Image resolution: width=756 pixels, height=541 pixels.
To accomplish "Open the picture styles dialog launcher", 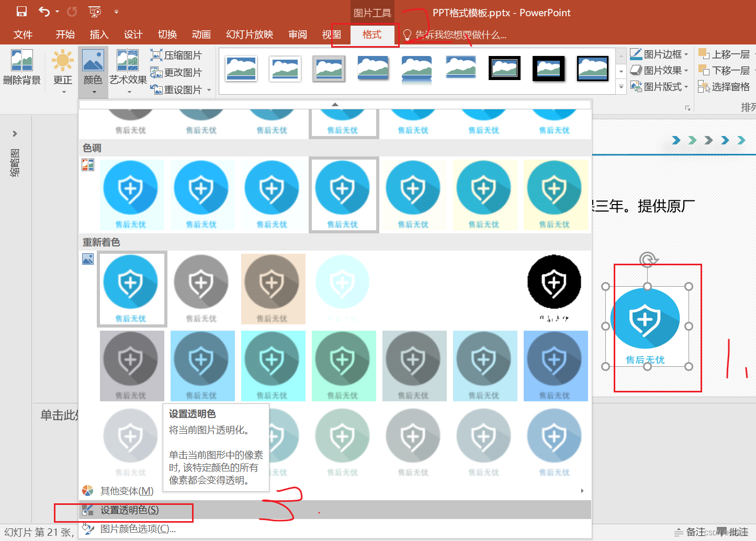I will (x=687, y=108).
